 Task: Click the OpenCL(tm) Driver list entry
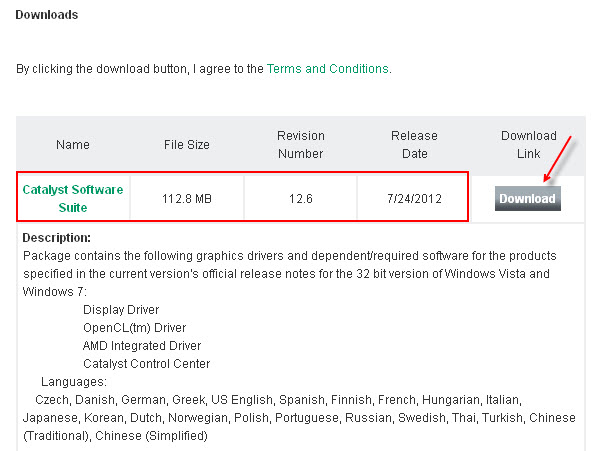135,328
